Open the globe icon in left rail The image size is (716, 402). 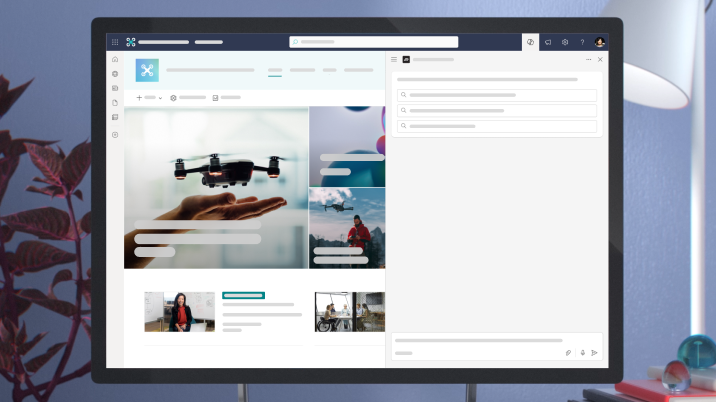[115, 74]
